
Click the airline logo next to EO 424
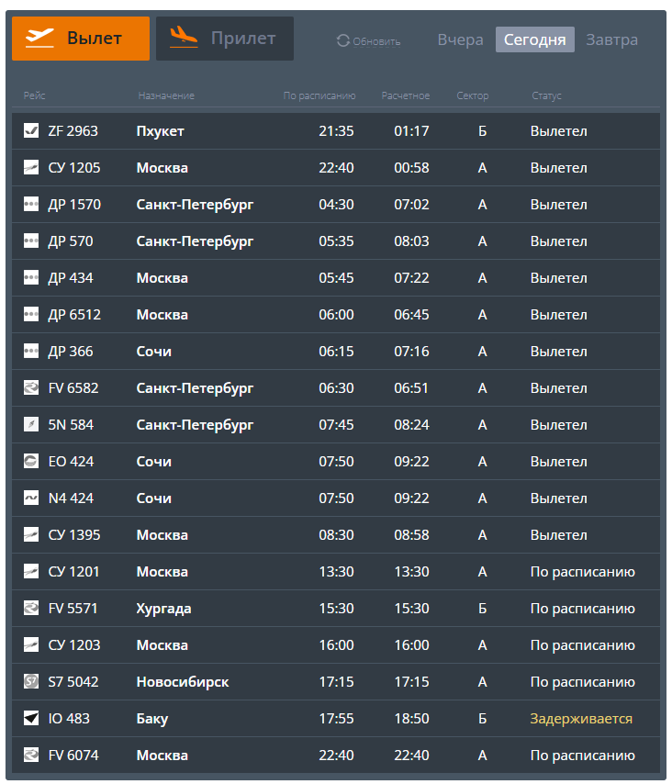[x=31, y=462]
